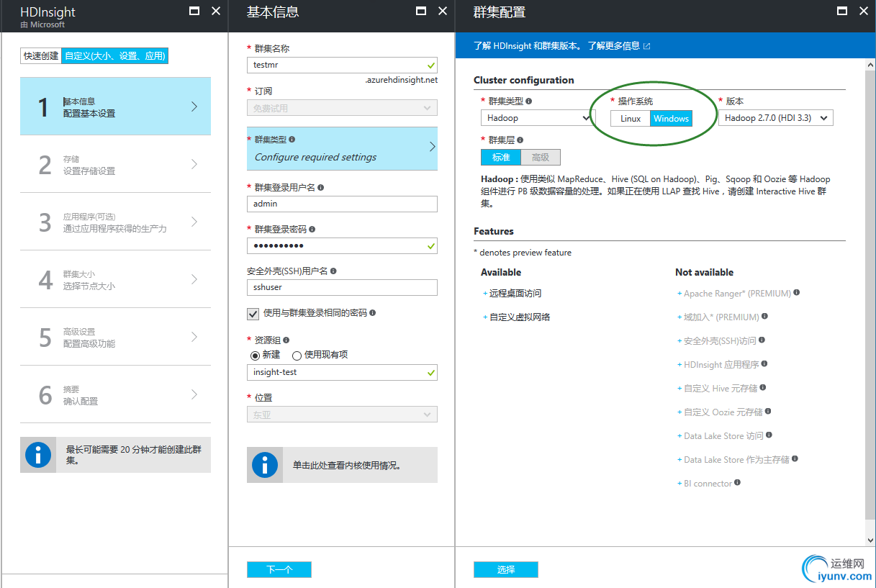Click 下一个 button

click(279, 569)
